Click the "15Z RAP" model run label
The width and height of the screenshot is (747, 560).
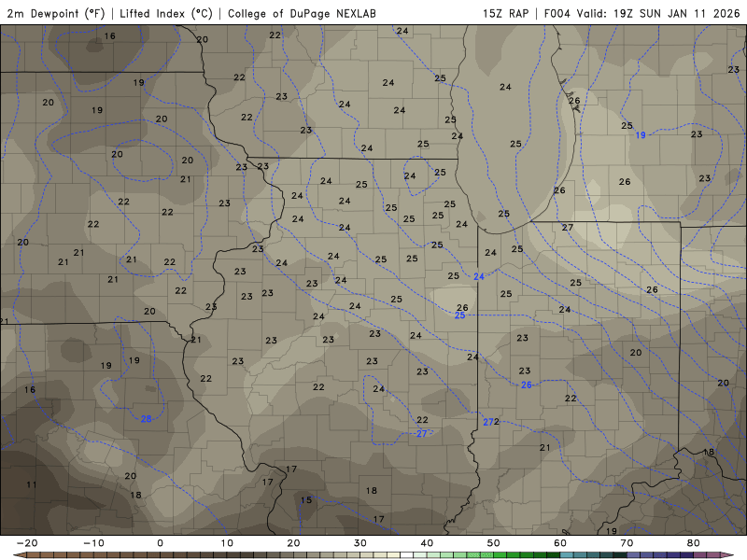[x=505, y=13]
